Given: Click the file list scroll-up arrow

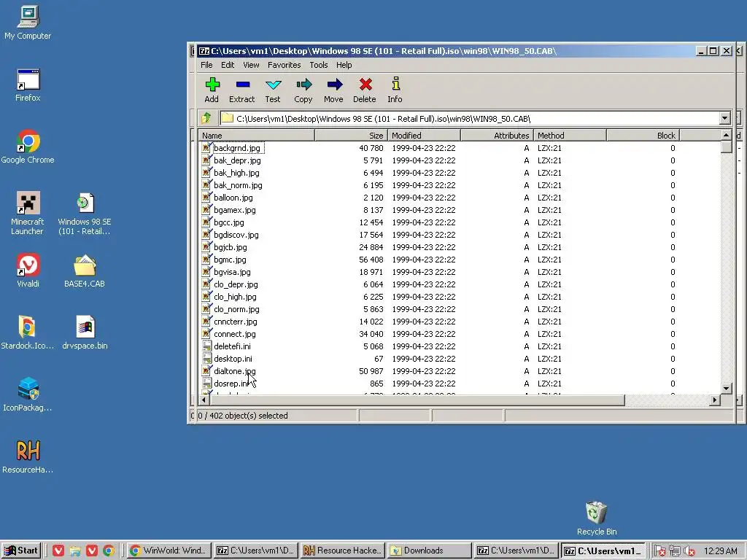Looking at the screenshot, I should pos(726,135).
